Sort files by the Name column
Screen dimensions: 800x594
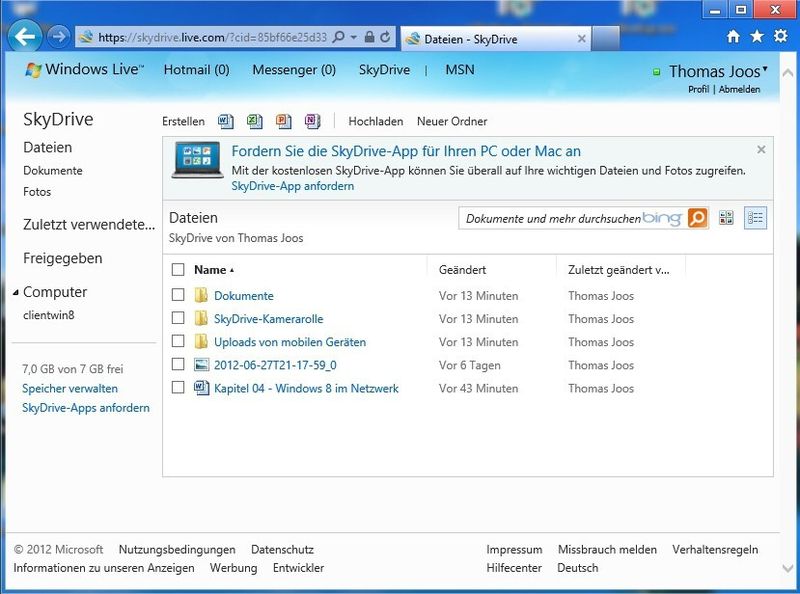pyautogui.click(x=210, y=270)
